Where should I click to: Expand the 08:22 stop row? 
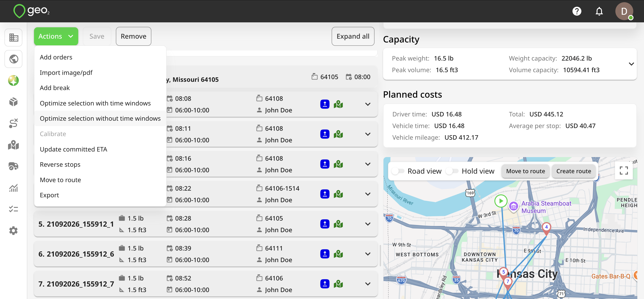[368, 194]
